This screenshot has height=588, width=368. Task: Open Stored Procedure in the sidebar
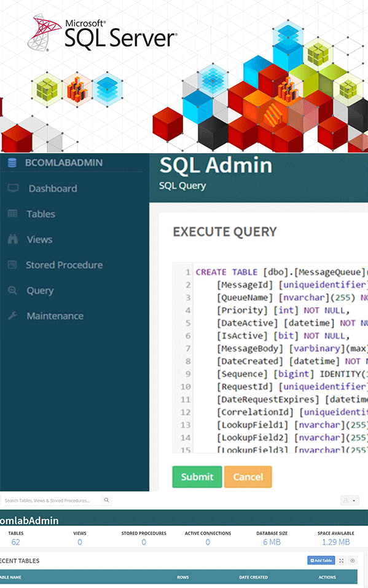[x=64, y=264]
